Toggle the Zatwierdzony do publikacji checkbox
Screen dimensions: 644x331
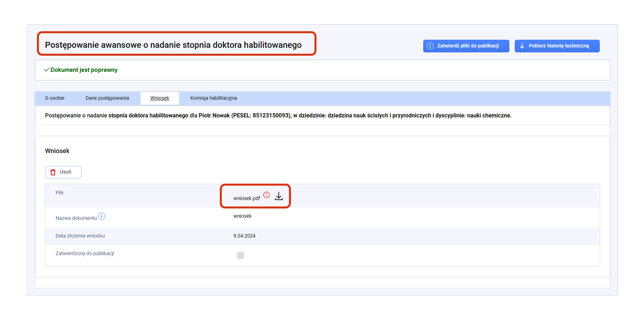240,255
